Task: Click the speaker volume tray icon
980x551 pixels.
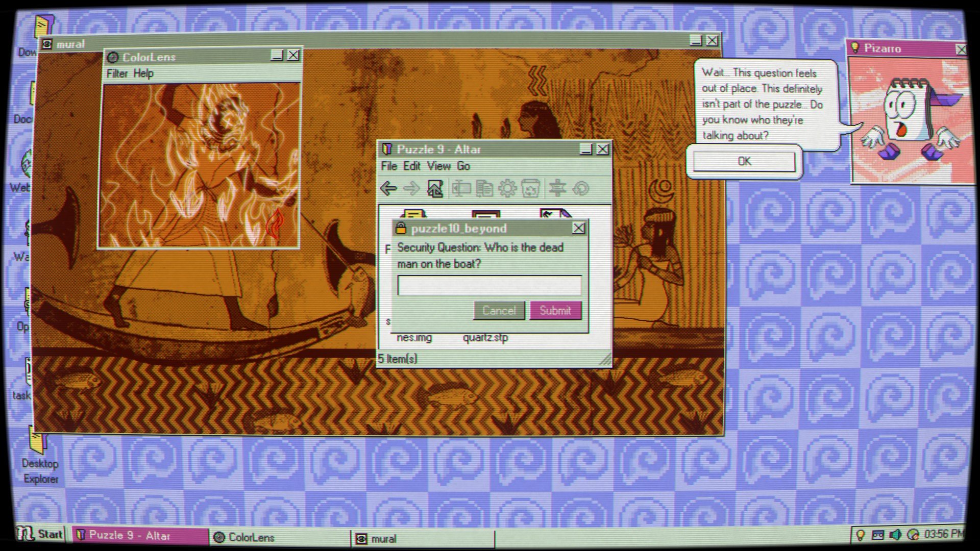Action: [x=895, y=535]
